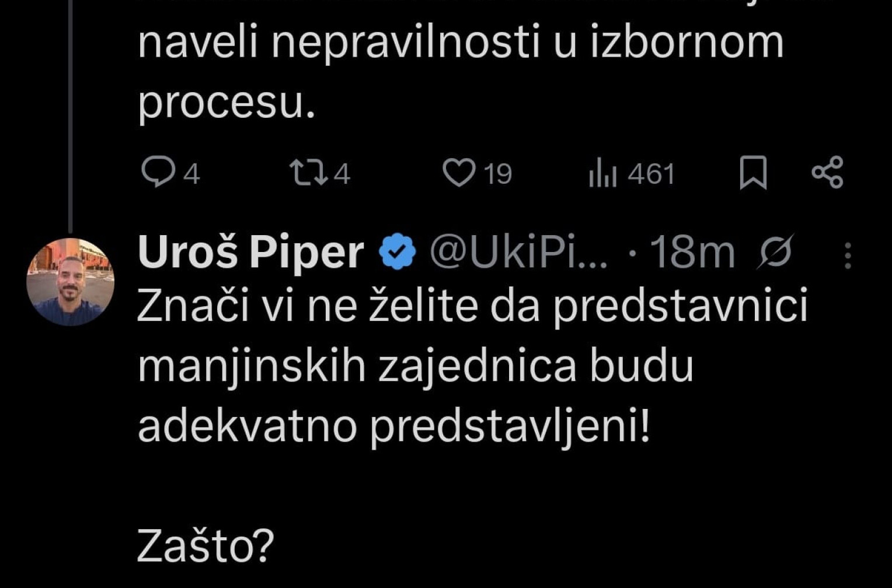Click the 18m timestamp
The height and width of the screenshot is (588, 892).
692,252
